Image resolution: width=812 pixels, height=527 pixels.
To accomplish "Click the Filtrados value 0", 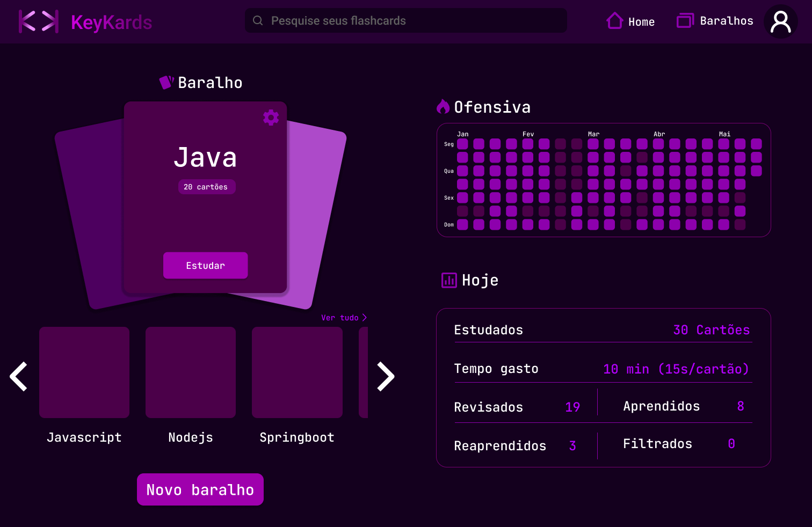I will 731,444.
